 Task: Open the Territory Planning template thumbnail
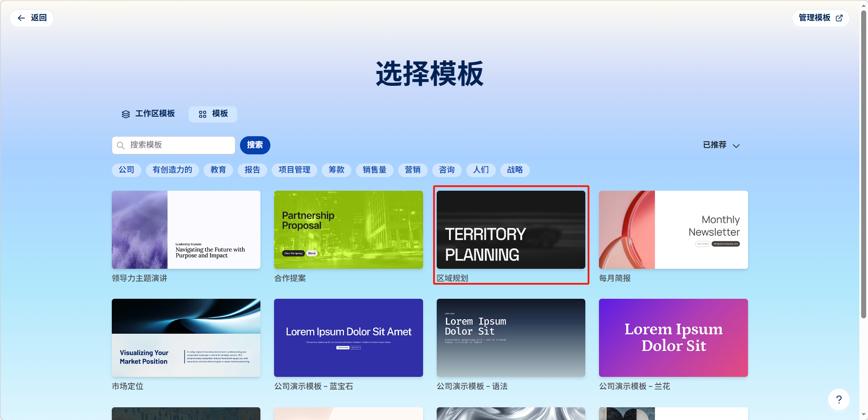[511, 230]
